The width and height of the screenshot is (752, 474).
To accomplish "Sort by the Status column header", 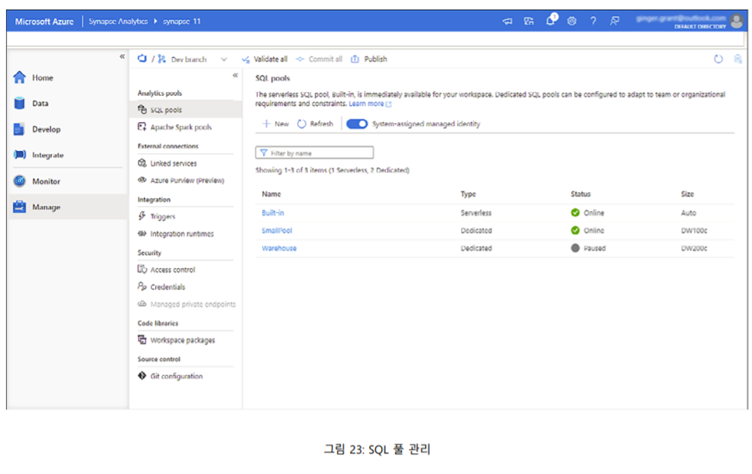I will coord(580,194).
